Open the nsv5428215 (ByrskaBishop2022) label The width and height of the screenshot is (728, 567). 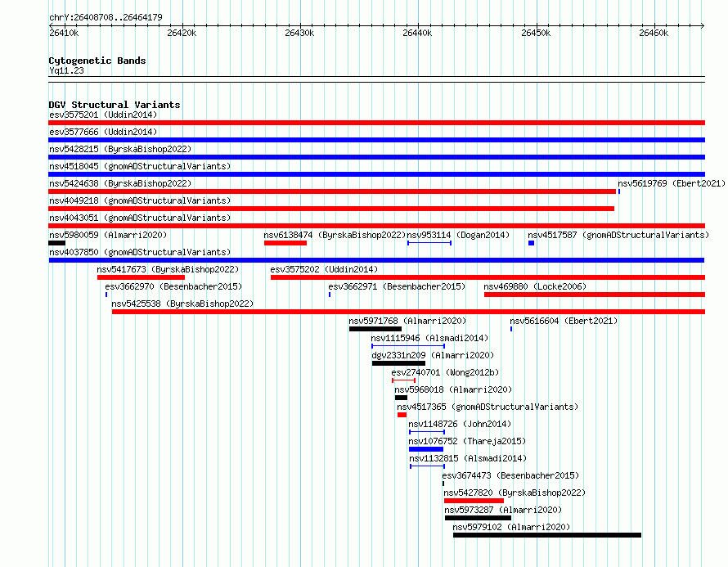(x=120, y=149)
